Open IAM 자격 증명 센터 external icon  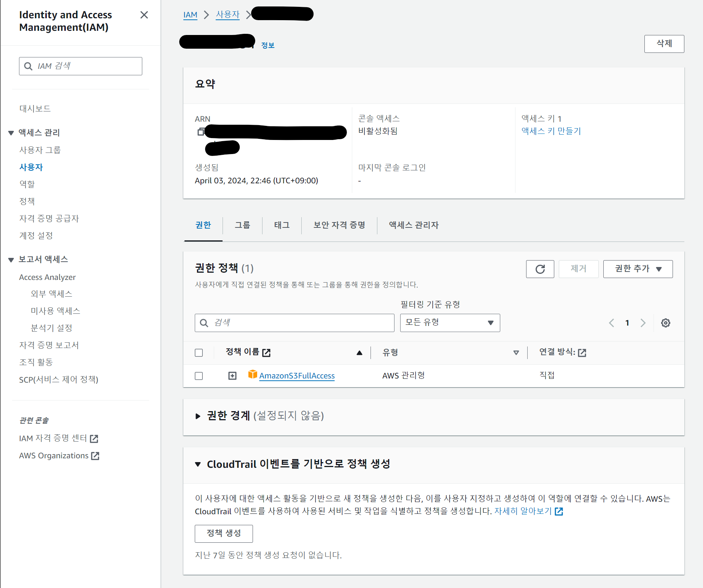coord(94,439)
